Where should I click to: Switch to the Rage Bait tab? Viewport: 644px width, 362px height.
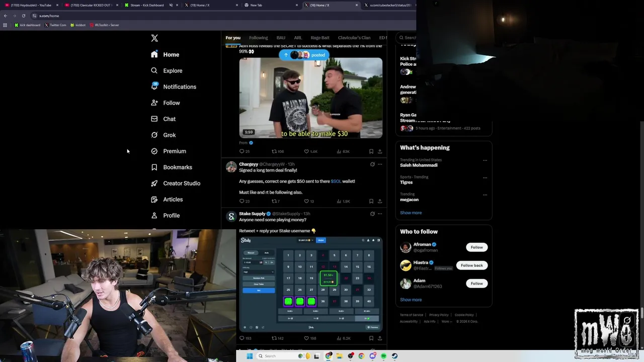[x=320, y=38]
